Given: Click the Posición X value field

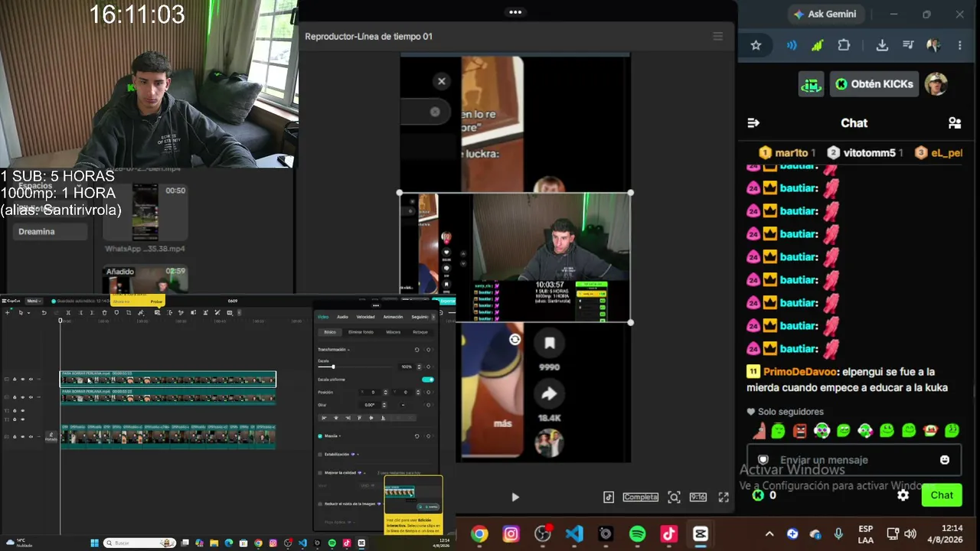Looking at the screenshot, I should [372, 393].
